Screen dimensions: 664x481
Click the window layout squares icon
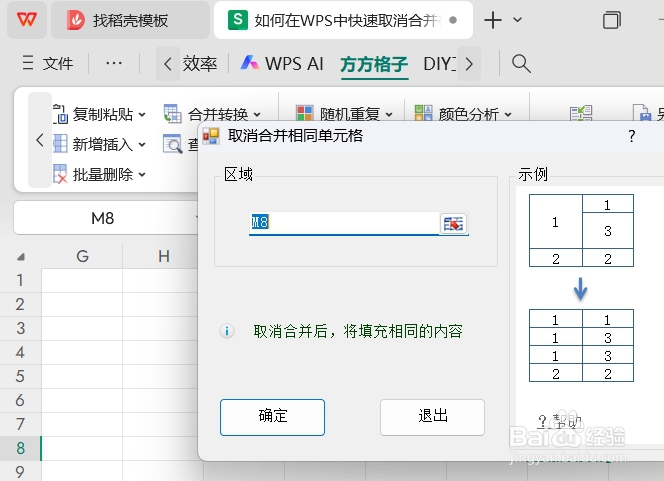[611, 20]
